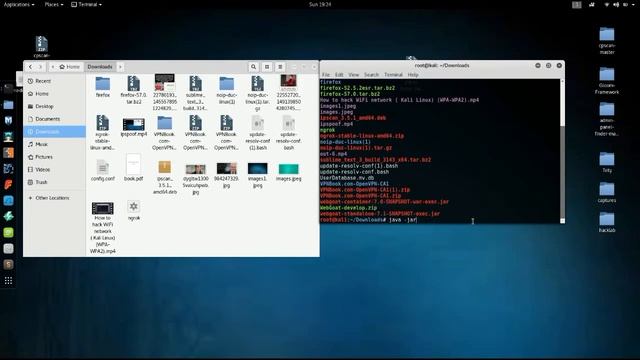The height and width of the screenshot is (360, 640).
Task: Open Other Locations in the sidebar
Action: (54, 198)
